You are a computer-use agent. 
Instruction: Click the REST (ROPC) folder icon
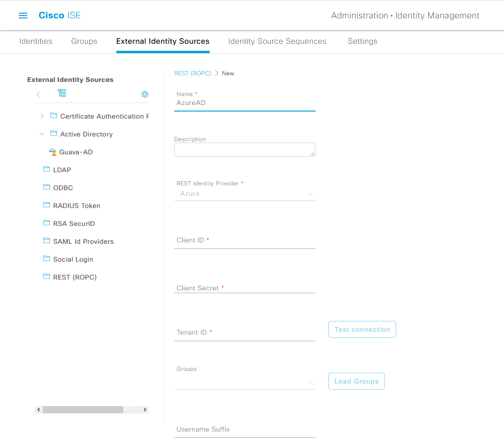click(47, 276)
